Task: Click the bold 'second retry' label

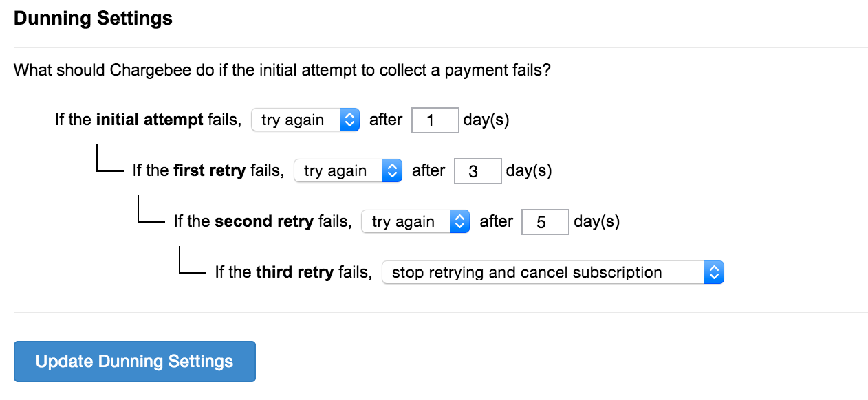Action: pyautogui.click(x=264, y=222)
